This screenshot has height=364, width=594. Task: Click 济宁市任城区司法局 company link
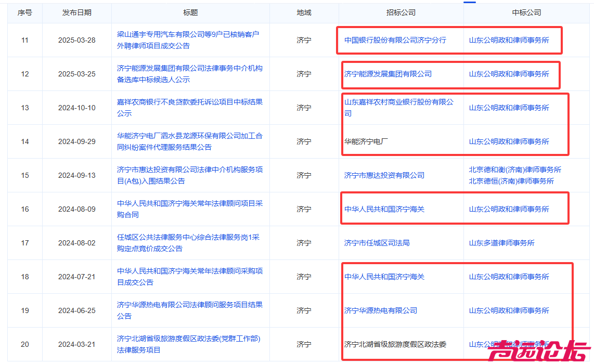coord(377,243)
